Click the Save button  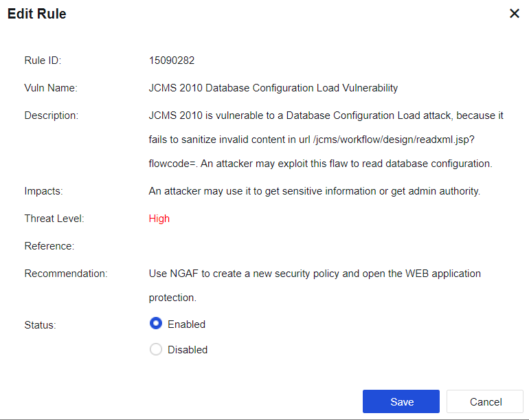[x=401, y=401]
